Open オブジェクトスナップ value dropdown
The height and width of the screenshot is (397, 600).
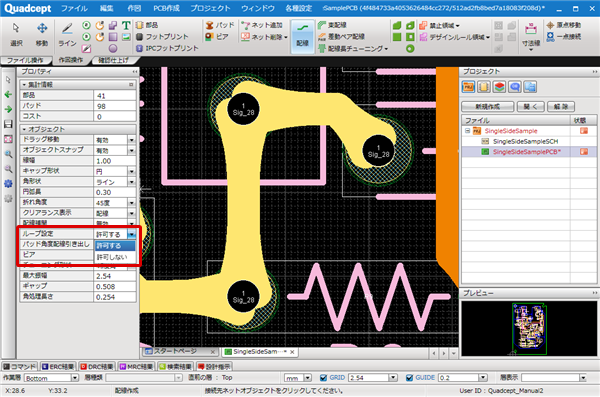point(132,150)
